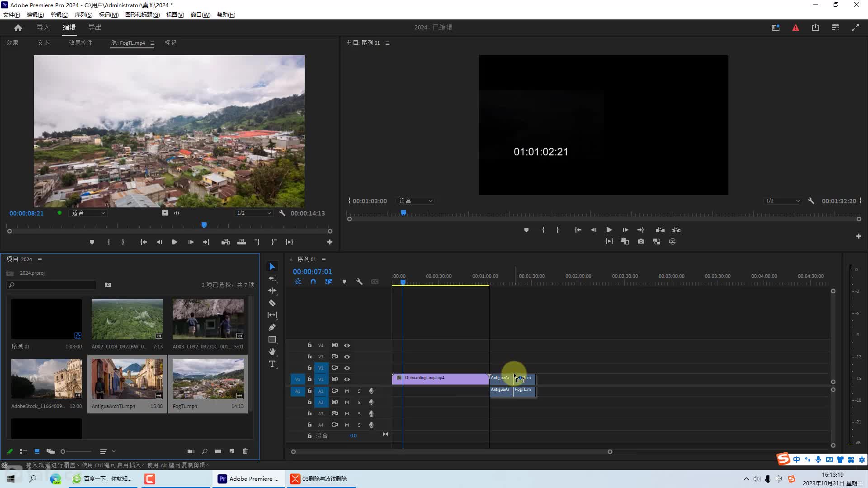Open the Project panel menu next to 项目: 2024
The image size is (868, 488).
[x=40, y=259]
